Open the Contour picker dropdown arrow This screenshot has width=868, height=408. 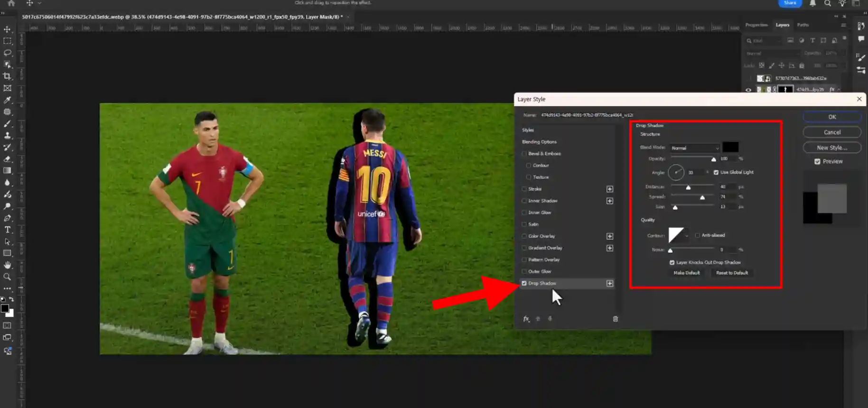[x=687, y=236]
